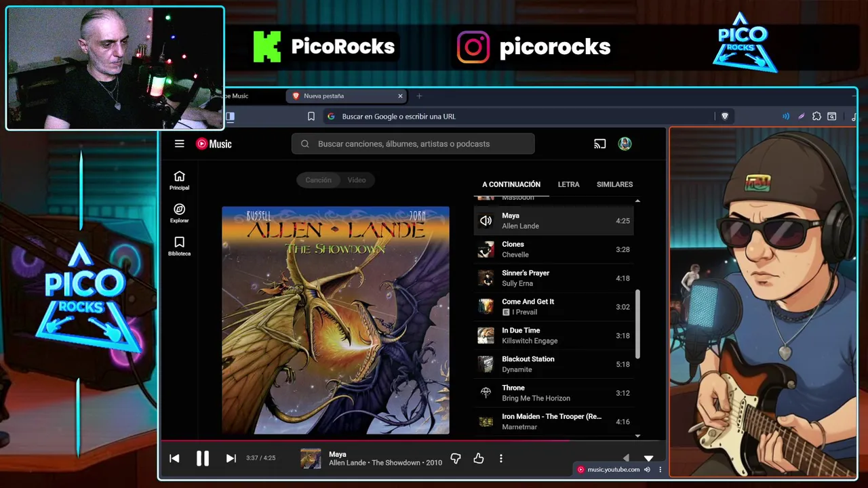Click the left-pointing arrow in the player bar
The width and height of the screenshot is (868, 488).
tap(626, 458)
